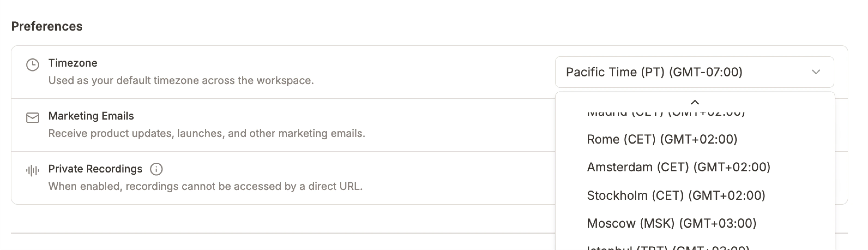Viewport: 868px width, 250px height.
Task: Expand the Pacific Time selector
Action: pyautogui.click(x=691, y=72)
